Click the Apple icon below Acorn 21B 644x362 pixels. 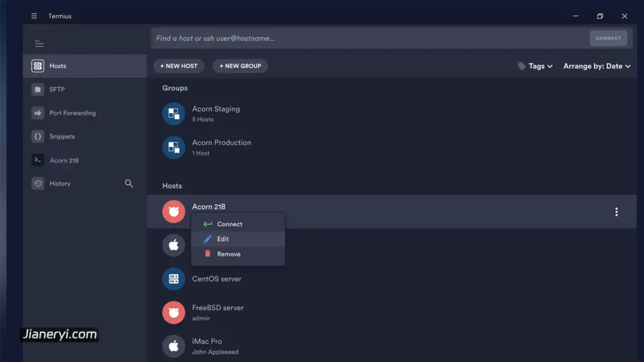174,245
